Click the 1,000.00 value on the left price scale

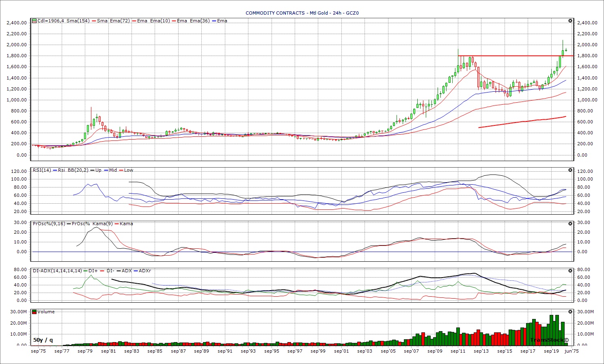[17, 100]
